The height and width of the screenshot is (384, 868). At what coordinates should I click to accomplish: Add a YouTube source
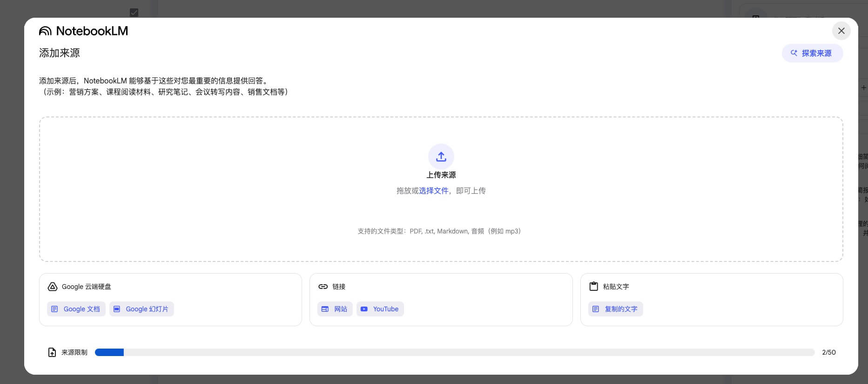pyautogui.click(x=380, y=309)
